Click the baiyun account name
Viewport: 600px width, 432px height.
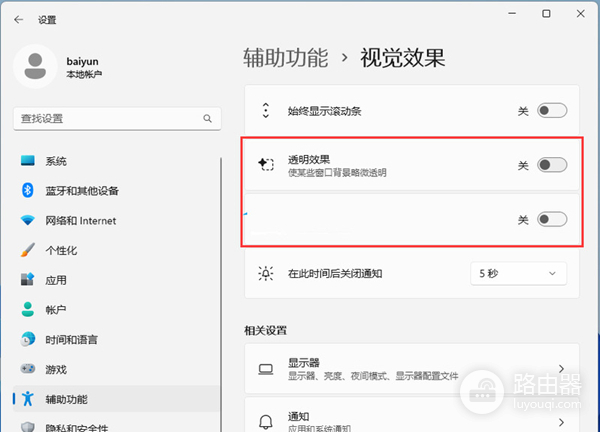tap(82, 61)
